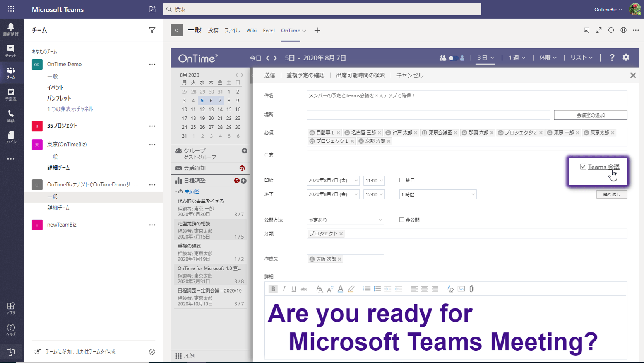644x363 pixels.
Task: Expand the 休暇 (vacation) dropdown
Action: pyautogui.click(x=548, y=57)
